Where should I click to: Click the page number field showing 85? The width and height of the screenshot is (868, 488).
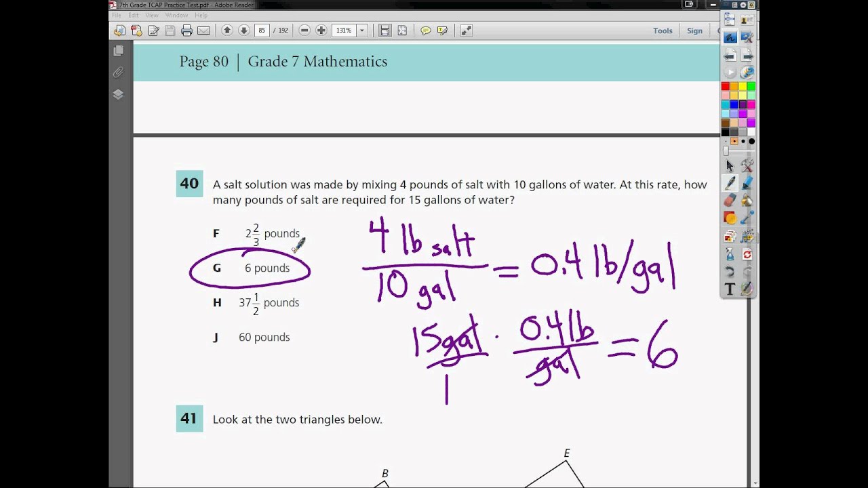tap(262, 30)
